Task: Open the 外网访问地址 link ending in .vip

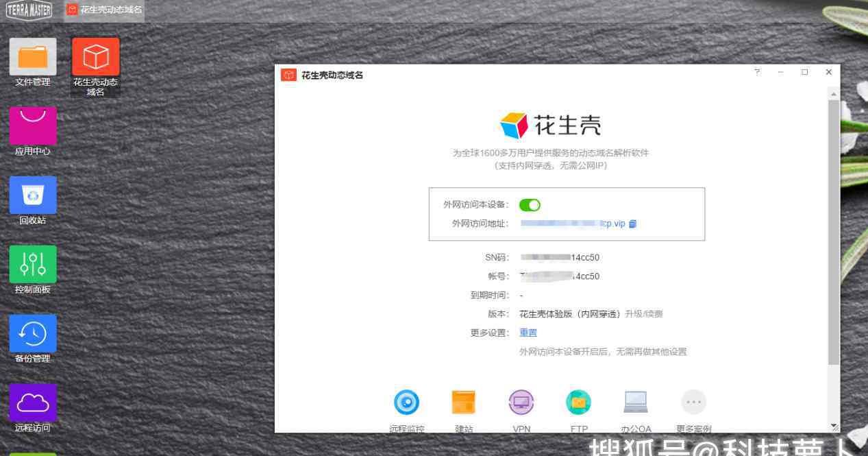Action: click(573, 224)
